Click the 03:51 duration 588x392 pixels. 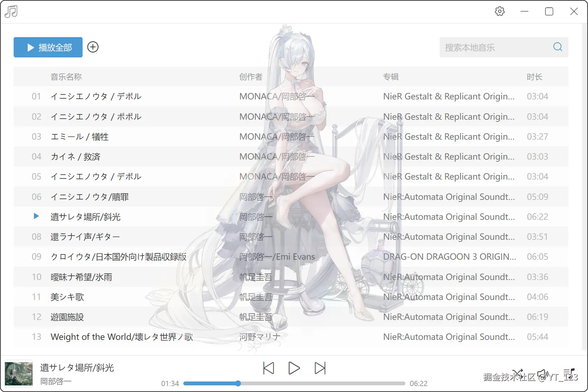pyautogui.click(x=538, y=237)
